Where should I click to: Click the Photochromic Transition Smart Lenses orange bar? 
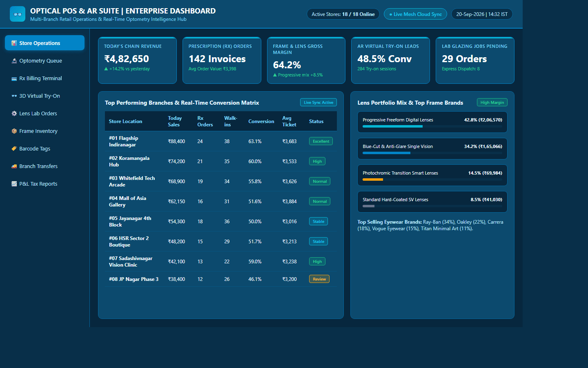tap(373, 180)
